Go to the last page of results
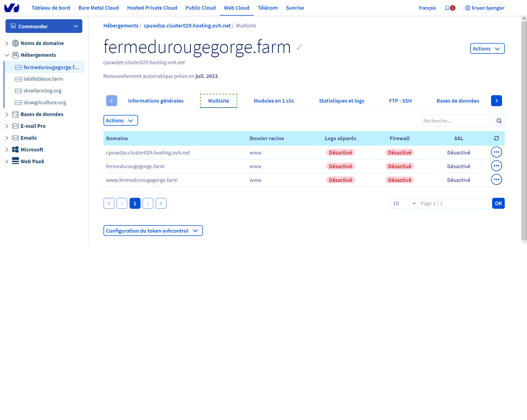The image size is (527, 420). pos(161,203)
